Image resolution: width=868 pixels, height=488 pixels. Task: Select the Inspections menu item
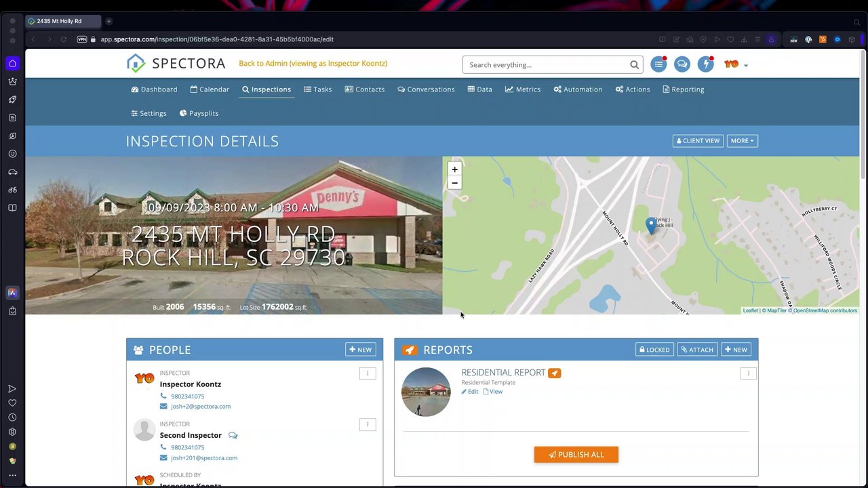tap(267, 89)
